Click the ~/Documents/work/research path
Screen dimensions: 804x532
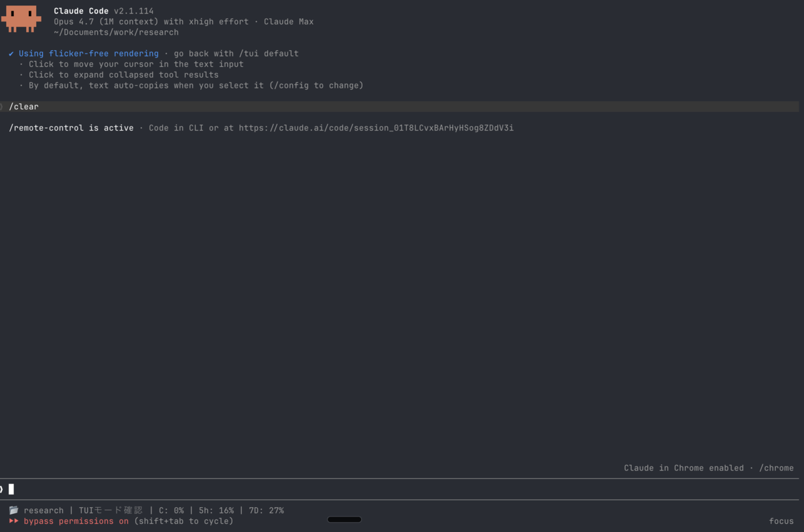click(x=116, y=32)
